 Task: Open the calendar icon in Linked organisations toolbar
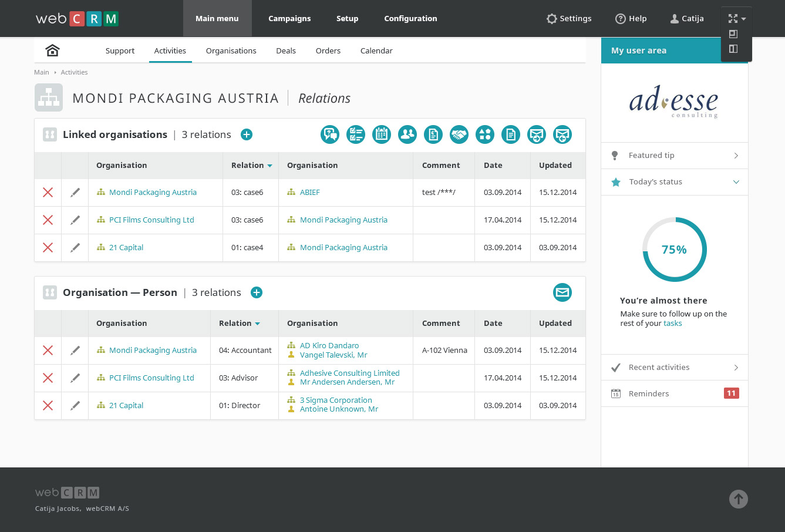pos(382,134)
